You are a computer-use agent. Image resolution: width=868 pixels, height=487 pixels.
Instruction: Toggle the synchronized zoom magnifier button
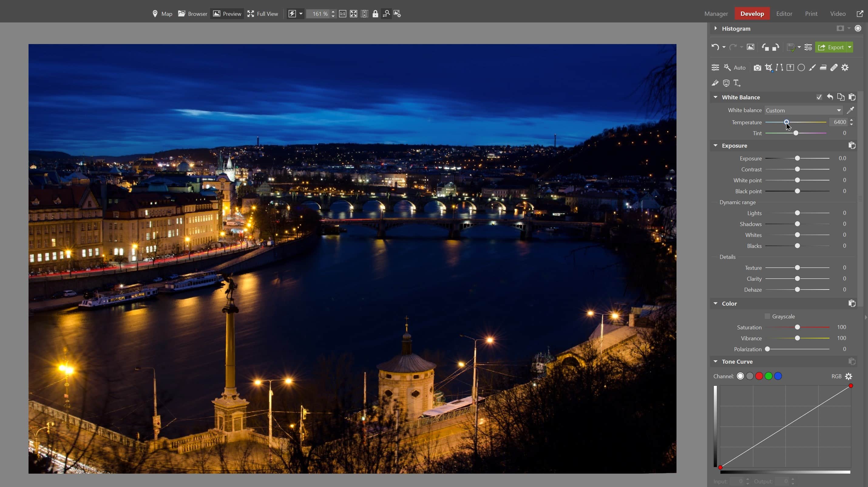pyautogui.click(x=386, y=14)
